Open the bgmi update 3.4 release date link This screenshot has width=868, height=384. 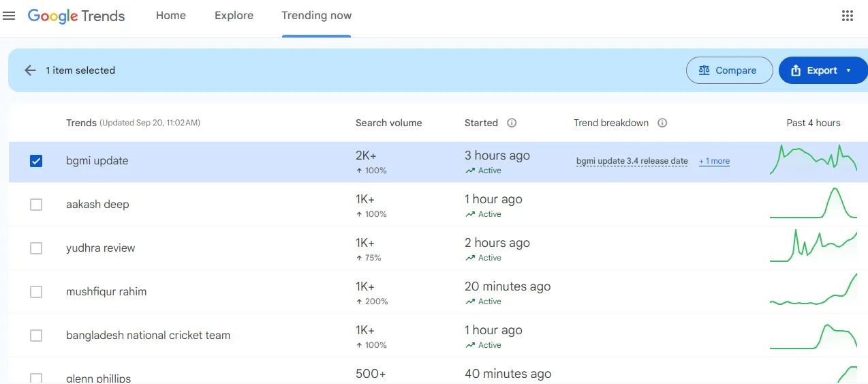(632, 162)
